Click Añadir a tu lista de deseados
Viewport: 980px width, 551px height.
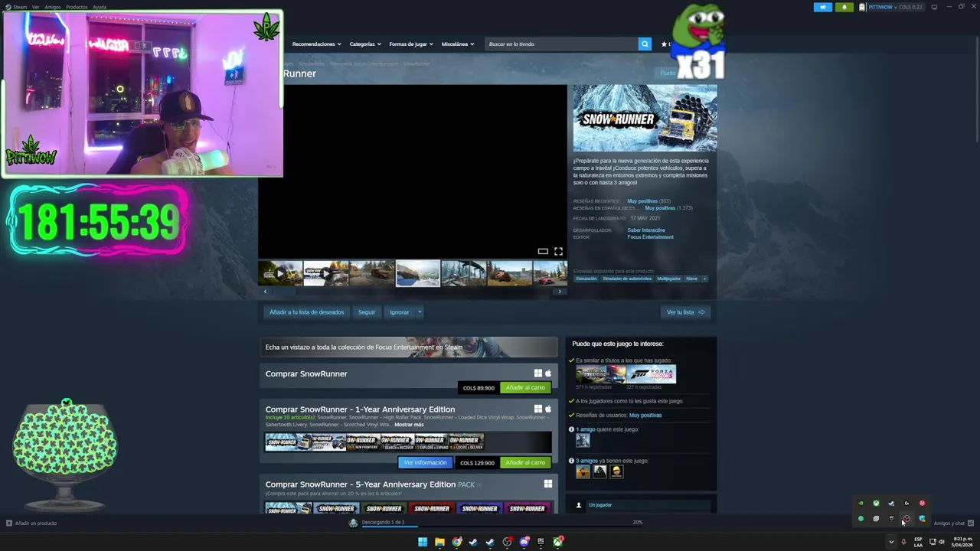(x=306, y=312)
